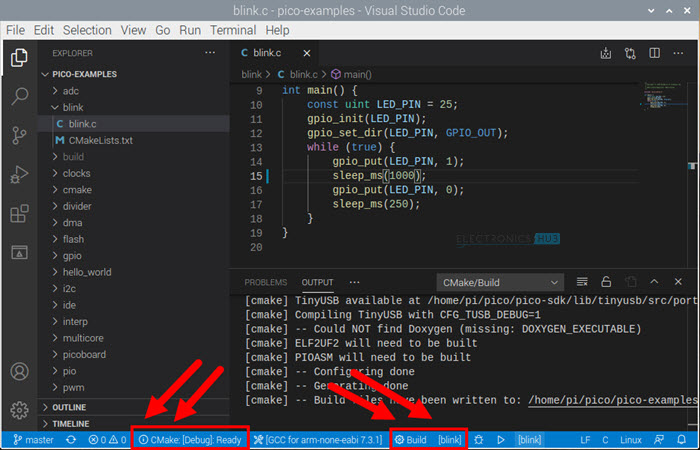Collapse the blink folder
The image size is (700, 450).
(72, 107)
